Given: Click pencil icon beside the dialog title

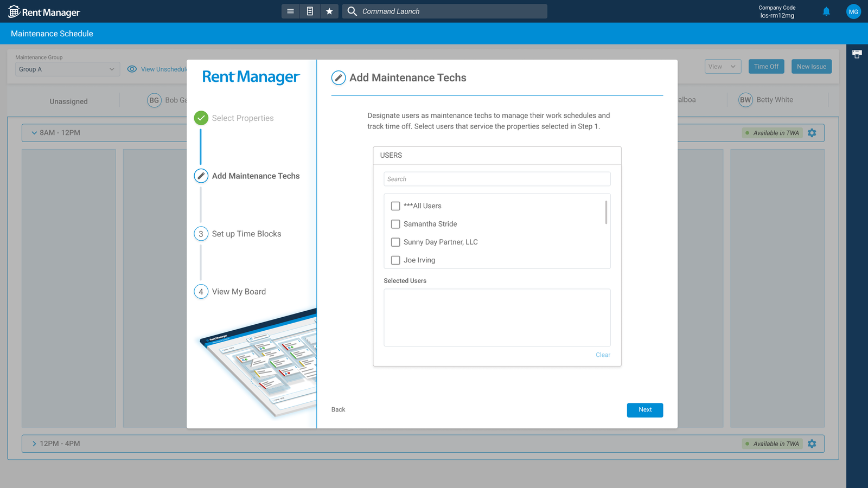Looking at the screenshot, I should click(x=339, y=78).
